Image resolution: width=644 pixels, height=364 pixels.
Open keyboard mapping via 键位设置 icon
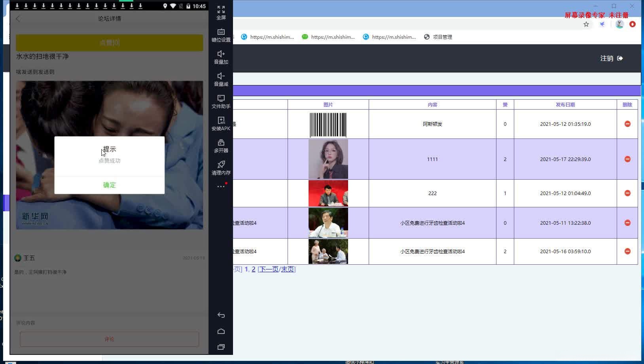coord(221,34)
